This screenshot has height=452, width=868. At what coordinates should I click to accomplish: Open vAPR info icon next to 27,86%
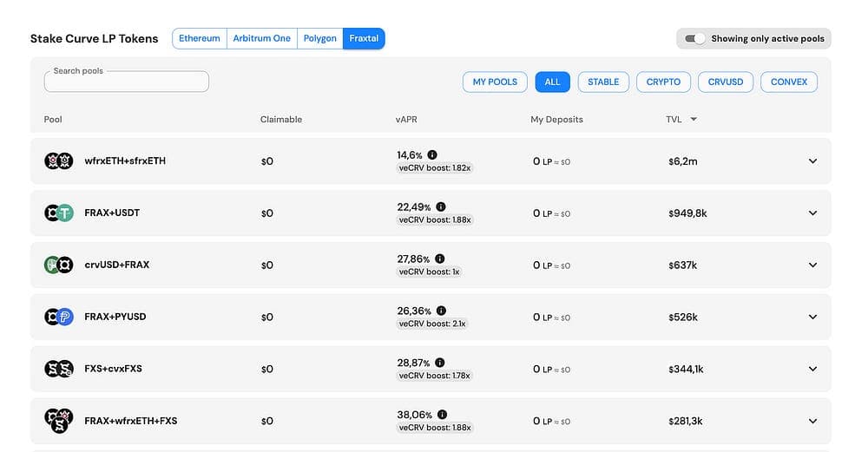click(x=439, y=259)
